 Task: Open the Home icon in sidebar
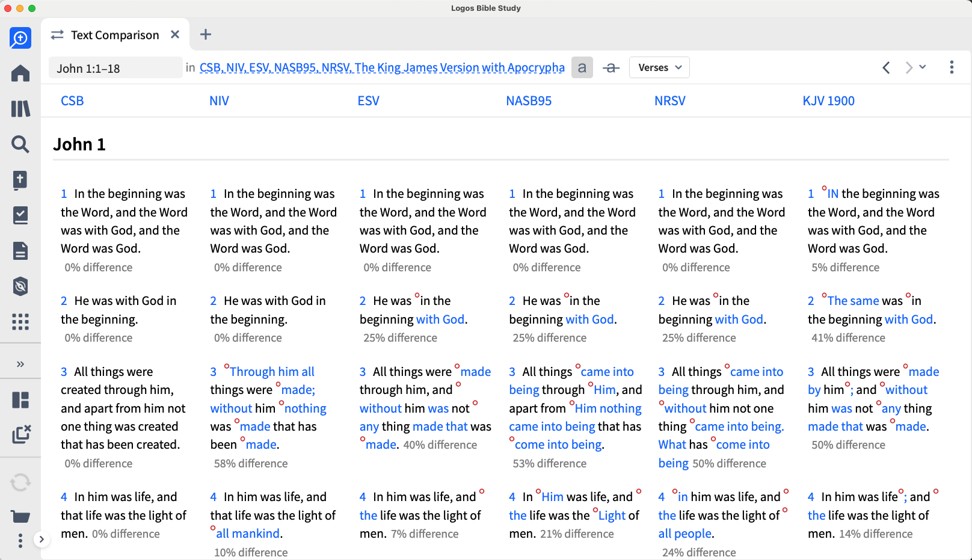(x=20, y=73)
